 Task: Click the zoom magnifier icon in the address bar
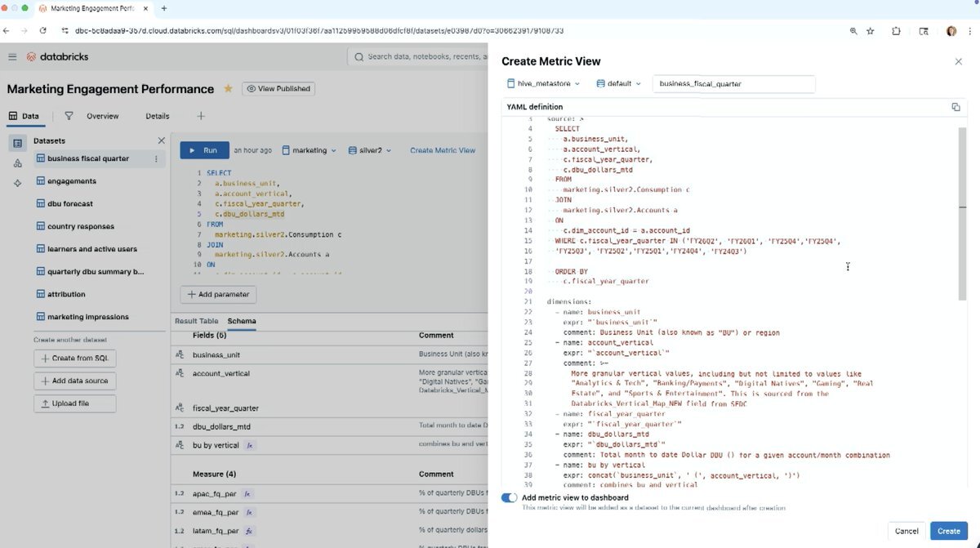(853, 31)
